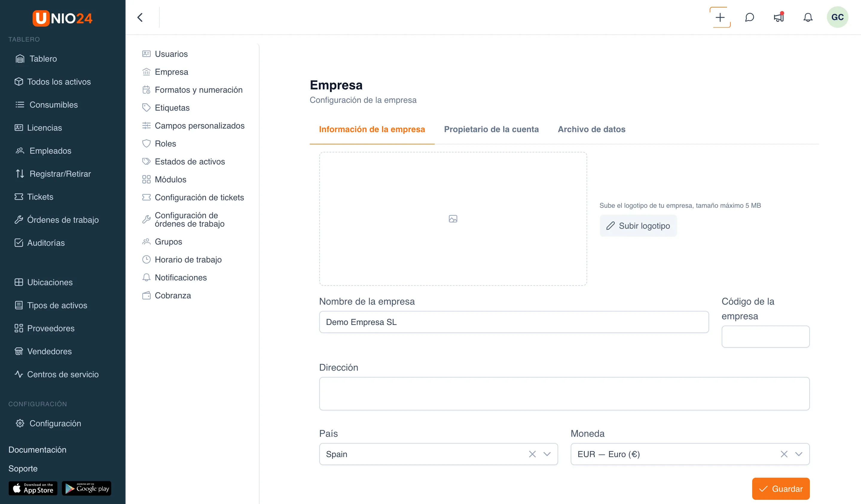Expand the Moneda dropdown arrow
This screenshot has width=861, height=504.
(799, 454)
